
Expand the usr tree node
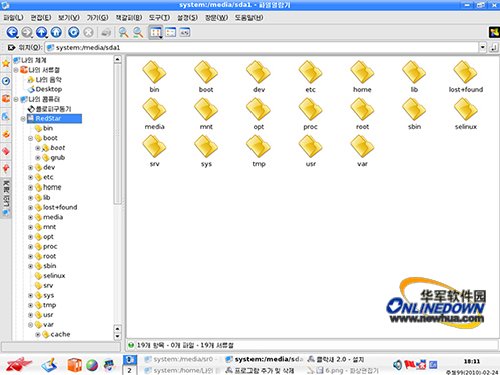(30, 315)
